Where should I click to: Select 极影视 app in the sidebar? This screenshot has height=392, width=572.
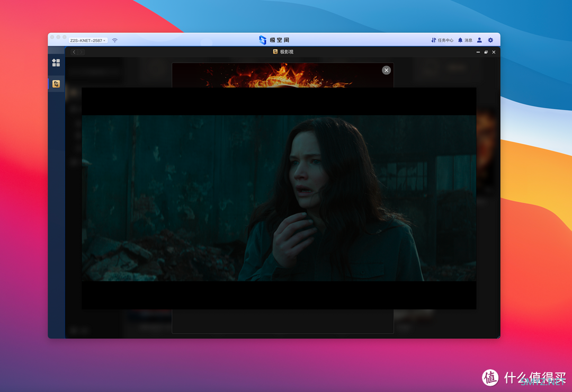point(56,84)
